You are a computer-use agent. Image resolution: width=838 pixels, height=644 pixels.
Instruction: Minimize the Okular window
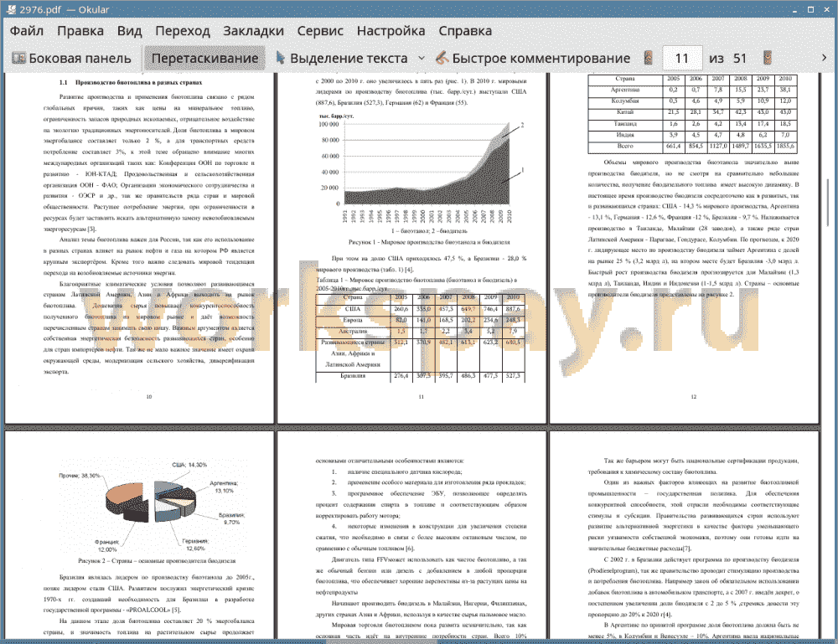click(x=794, y=9)
